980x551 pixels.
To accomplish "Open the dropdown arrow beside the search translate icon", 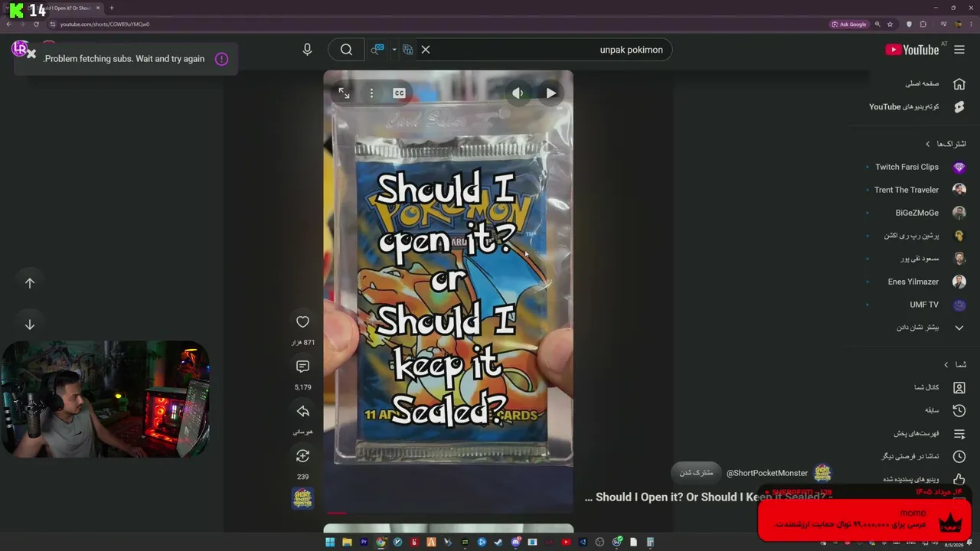I will click(394, 50).
